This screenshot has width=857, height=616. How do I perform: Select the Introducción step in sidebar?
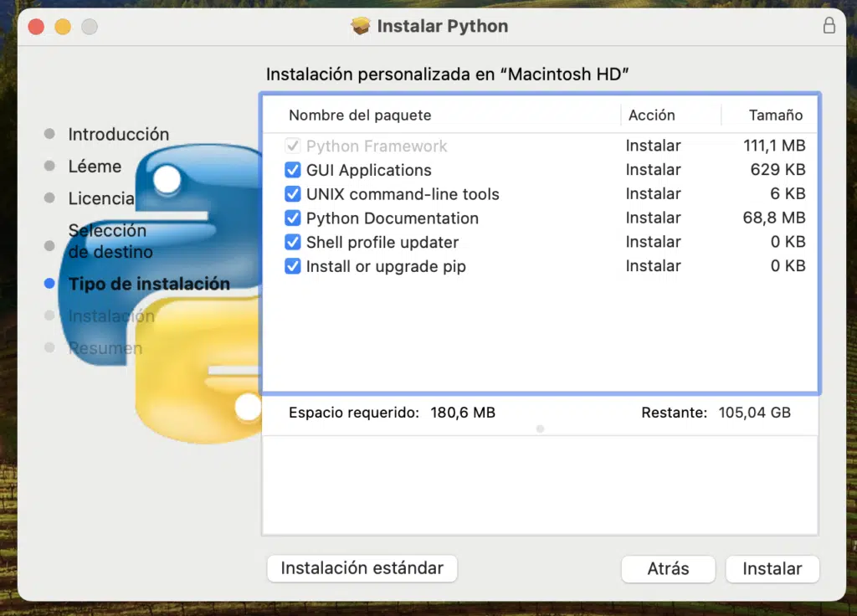pyautogui.click(x=119, y=135)
